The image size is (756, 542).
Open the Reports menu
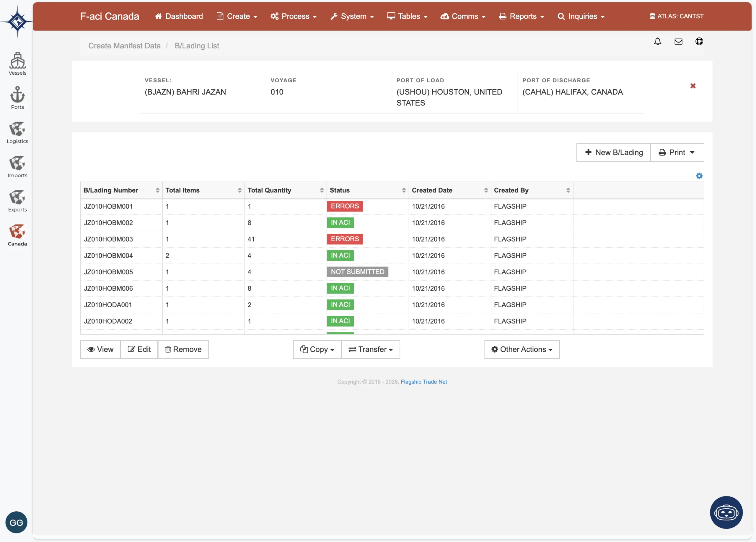[522, 16]
